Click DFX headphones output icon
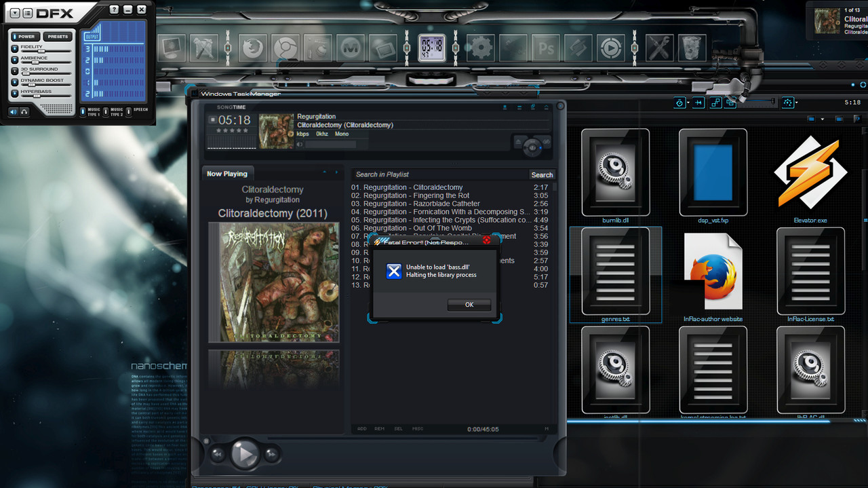This screenshot has width=868, height=488. 24,112
